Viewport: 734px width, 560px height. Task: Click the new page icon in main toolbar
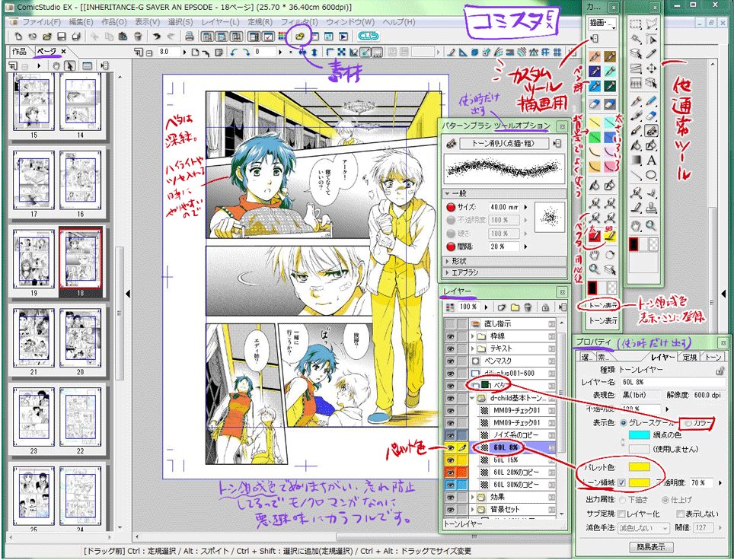[x=18, y=36]
